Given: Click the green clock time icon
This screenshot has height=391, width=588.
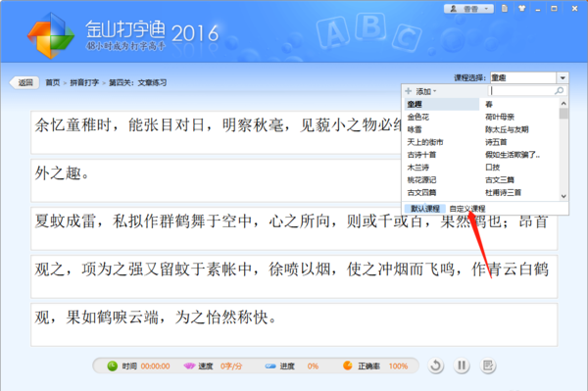Looking at the screenshot, I should click(x=112, y=366).
